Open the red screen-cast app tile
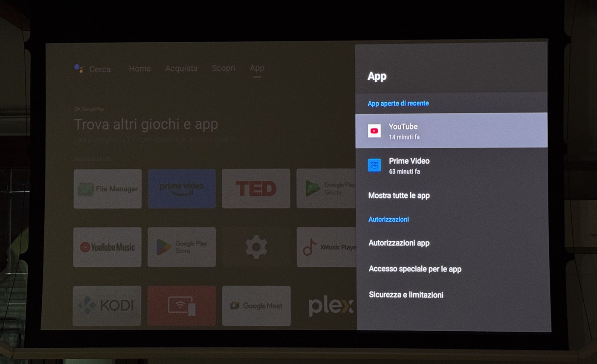 (x=182, y=306)
